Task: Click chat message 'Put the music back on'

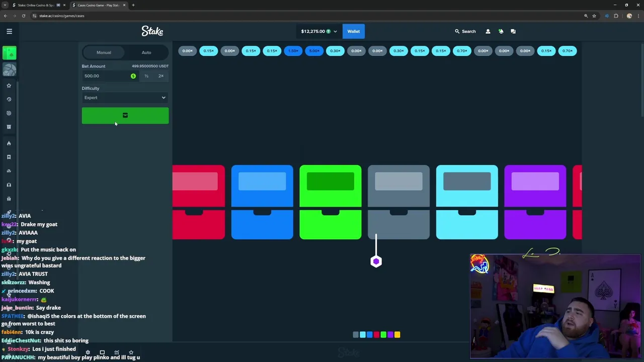Action: coord(48,249)
